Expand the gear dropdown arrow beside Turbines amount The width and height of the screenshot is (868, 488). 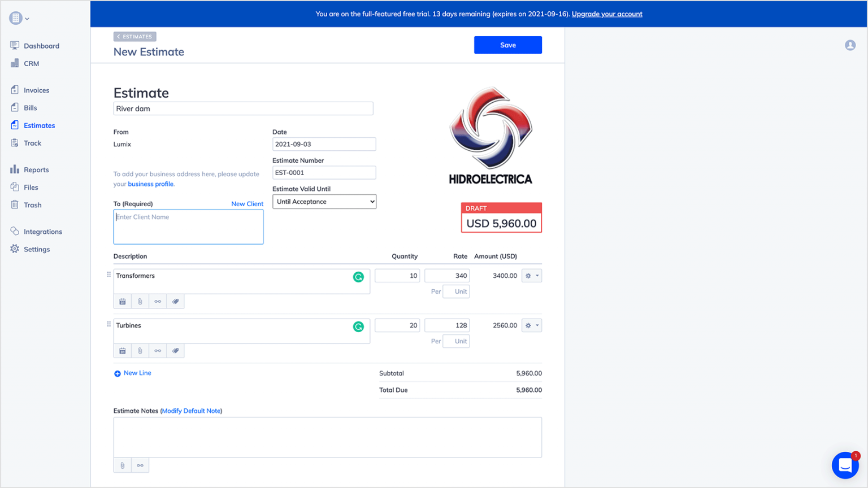[x=537, y=325]
